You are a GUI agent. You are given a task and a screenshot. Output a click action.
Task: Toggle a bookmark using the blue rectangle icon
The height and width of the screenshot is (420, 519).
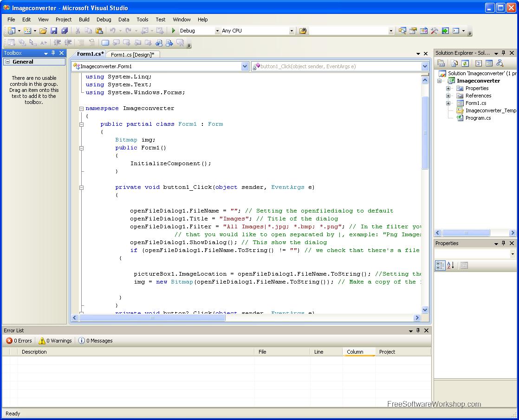[105, 43]
